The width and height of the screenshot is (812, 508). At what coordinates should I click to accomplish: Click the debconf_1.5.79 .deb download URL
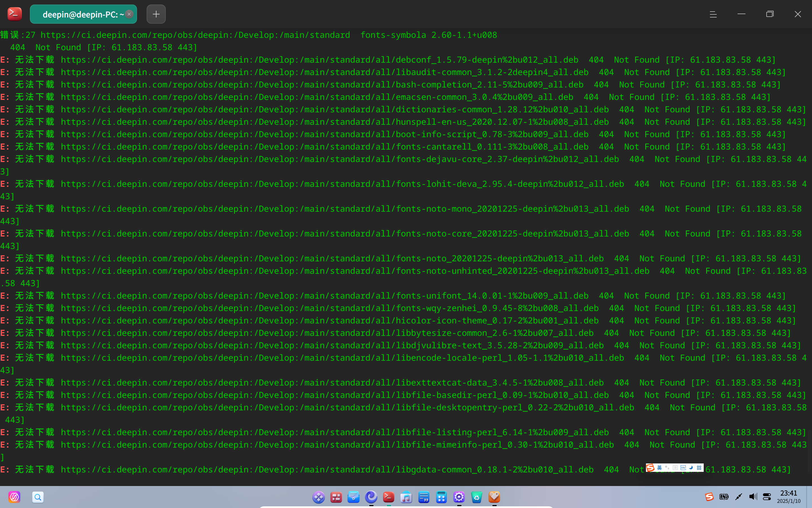coord(319,60)
